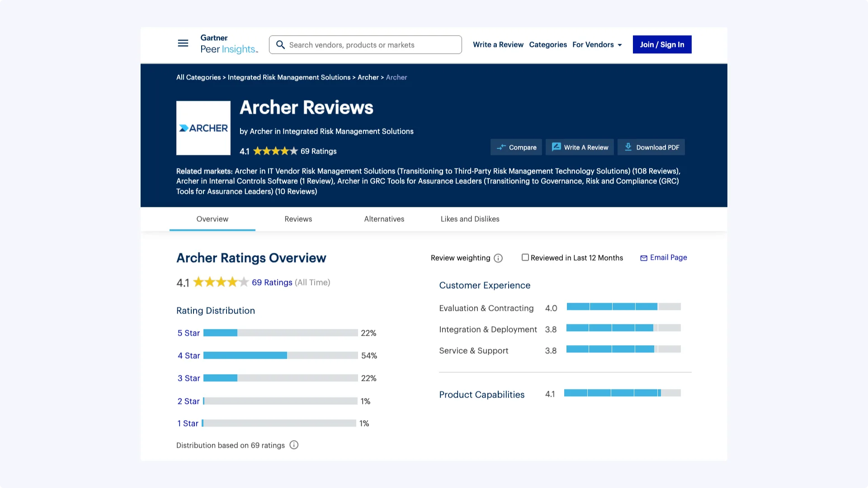Viewport: 868px width, 488px height.
Task: Click the Compare arrows icon
Action: [501, 147]
